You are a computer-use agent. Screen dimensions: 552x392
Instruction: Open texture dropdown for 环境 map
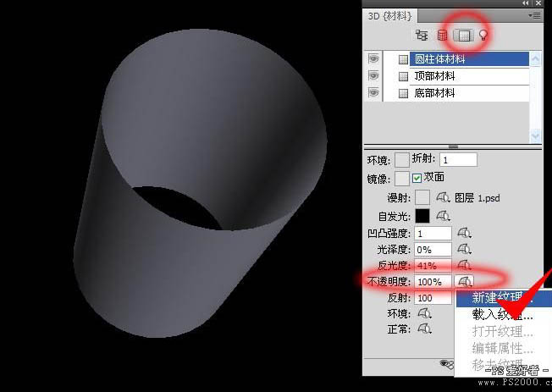coord(424,313)
